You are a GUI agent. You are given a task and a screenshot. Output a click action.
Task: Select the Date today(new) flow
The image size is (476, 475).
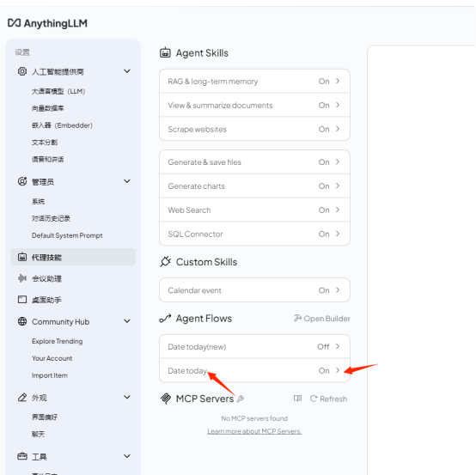click(x=254, y=346)
